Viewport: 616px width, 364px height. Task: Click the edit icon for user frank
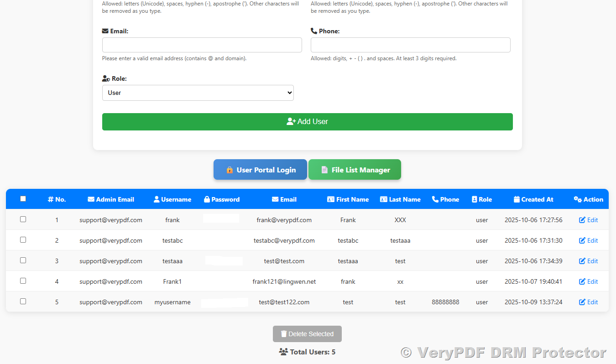coord(582,220)
